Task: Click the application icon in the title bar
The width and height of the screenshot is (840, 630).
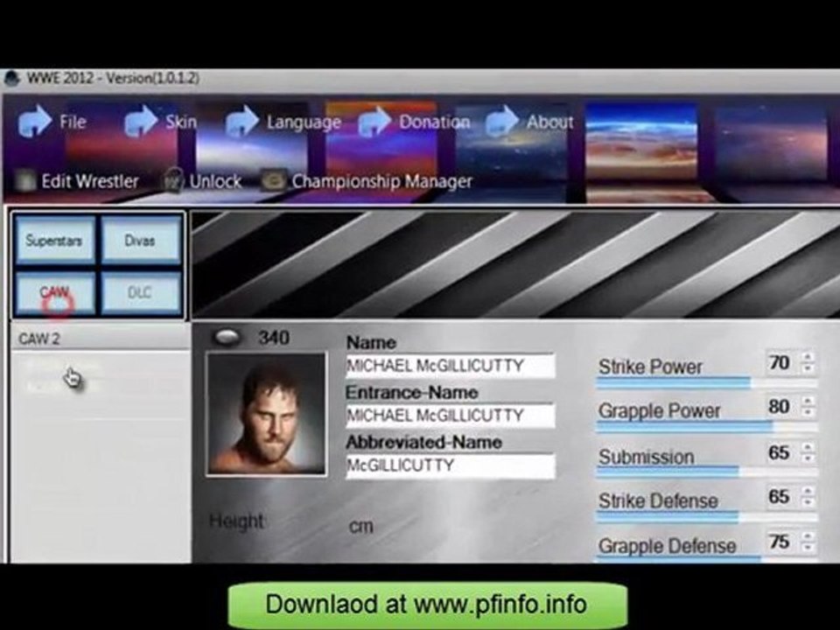Action: tap(11, 78)
